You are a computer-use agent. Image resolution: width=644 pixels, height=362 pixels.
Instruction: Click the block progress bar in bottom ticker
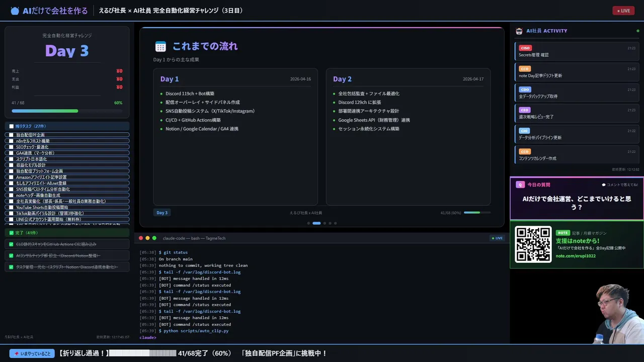(143, 353)
